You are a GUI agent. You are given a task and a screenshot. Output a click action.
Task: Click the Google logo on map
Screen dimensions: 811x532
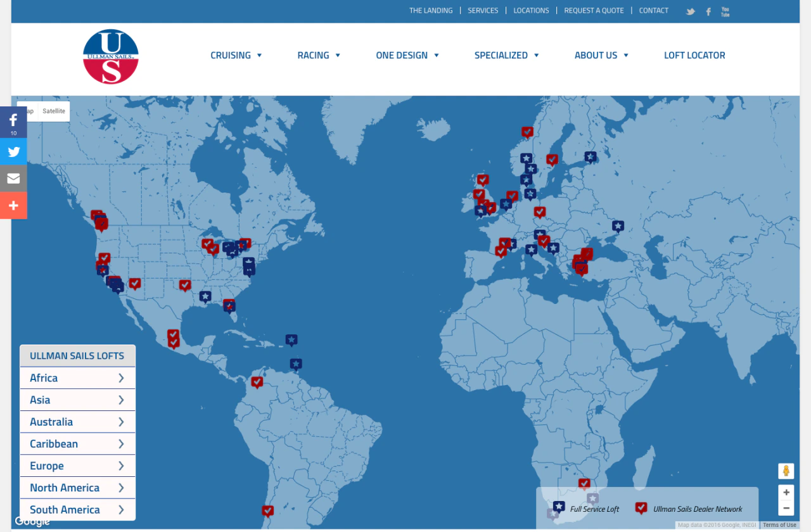pyautogui.click(x=32, y=522)
